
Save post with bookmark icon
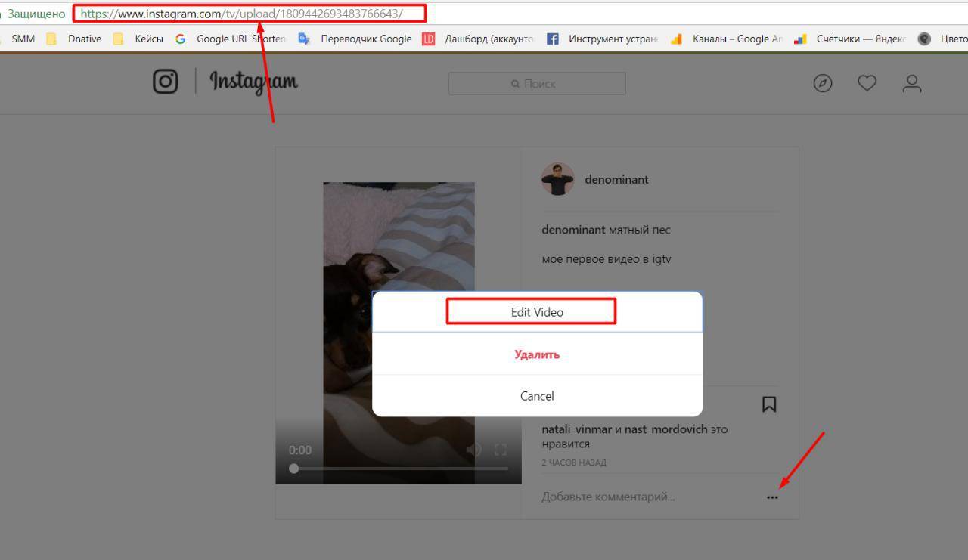tap(769, 404)
